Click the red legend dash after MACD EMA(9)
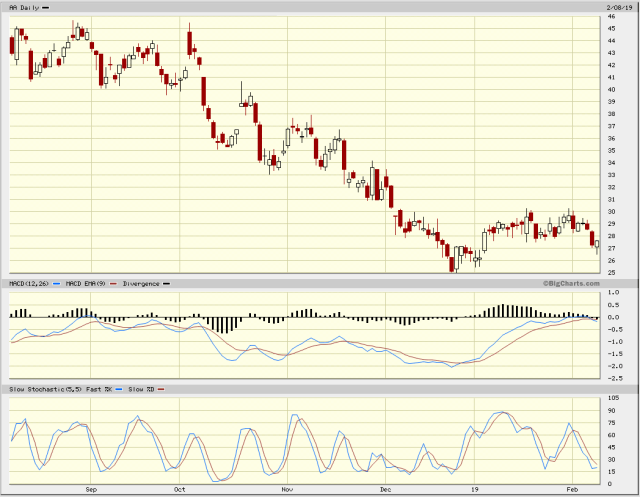 point(113,284)
